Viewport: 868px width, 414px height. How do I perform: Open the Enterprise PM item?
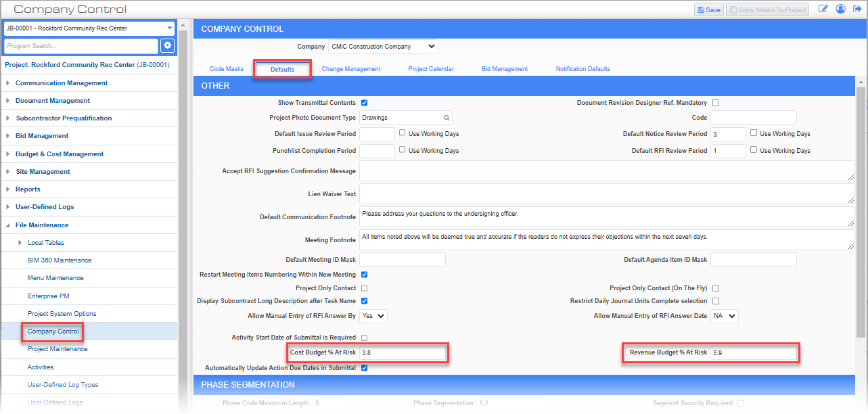(x=48, y=296)
